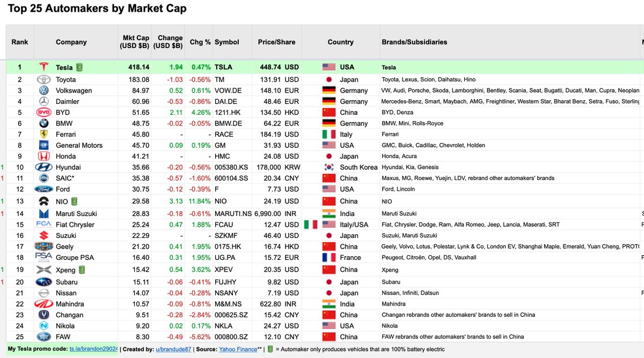This screenshot has height=358, width=644.
Task: Select the 11.84% change cell for NIO
Action: point(200,201)
